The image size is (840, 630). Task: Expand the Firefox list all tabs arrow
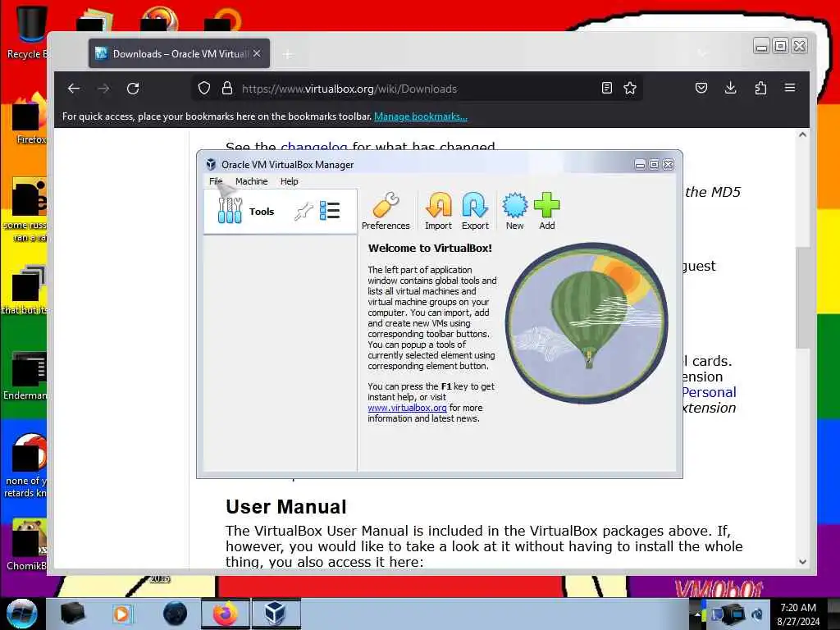click(x=702, y=53)
